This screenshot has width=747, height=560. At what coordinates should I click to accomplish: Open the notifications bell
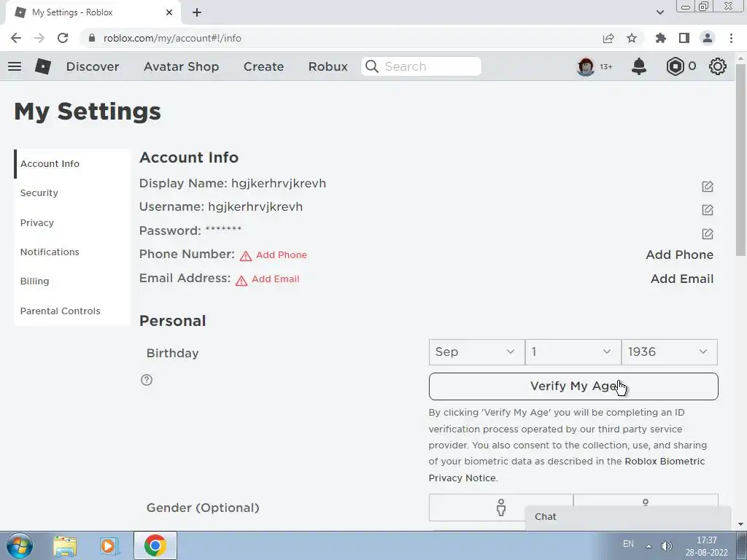(x=639, y=66)
